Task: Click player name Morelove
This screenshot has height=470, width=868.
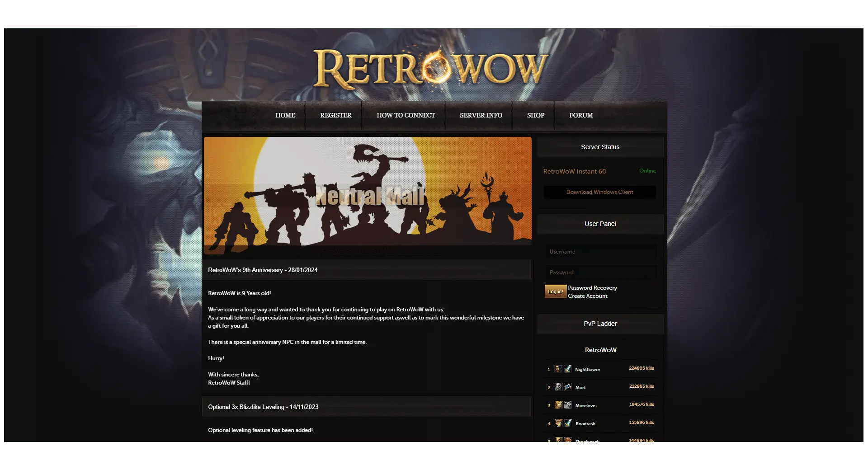Action: (585, 405)
